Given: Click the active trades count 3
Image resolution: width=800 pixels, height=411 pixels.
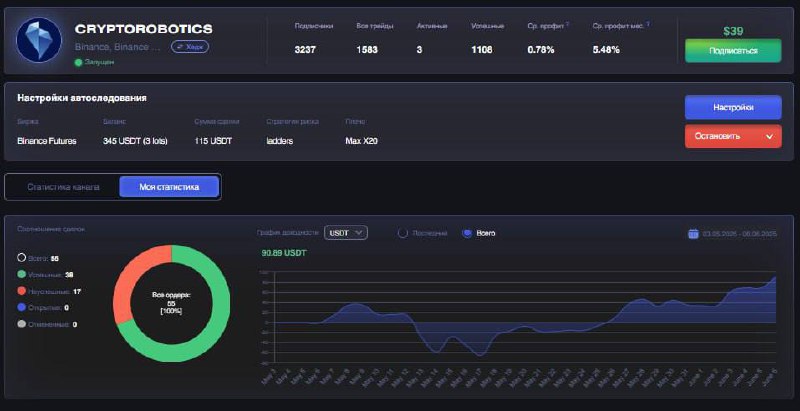Looking at the screenshot, I should coord(419,50).
